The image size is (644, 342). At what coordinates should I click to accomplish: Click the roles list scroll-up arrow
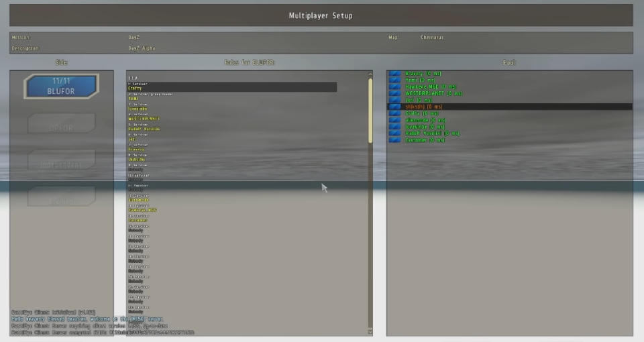click(x=370, y=74)
